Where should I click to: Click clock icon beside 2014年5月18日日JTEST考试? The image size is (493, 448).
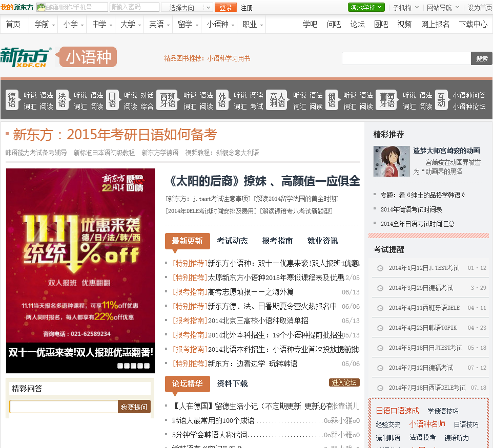(x=380, y=348)
